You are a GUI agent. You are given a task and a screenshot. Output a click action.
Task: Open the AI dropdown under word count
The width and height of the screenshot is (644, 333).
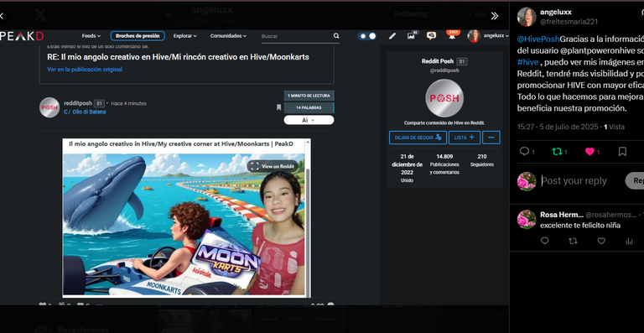[309, 120]
